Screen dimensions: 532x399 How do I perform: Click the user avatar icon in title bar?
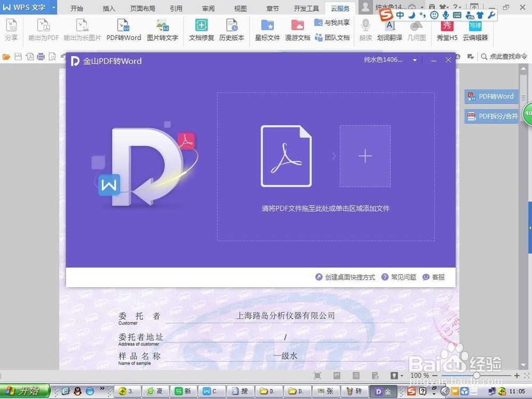[365, 7]
